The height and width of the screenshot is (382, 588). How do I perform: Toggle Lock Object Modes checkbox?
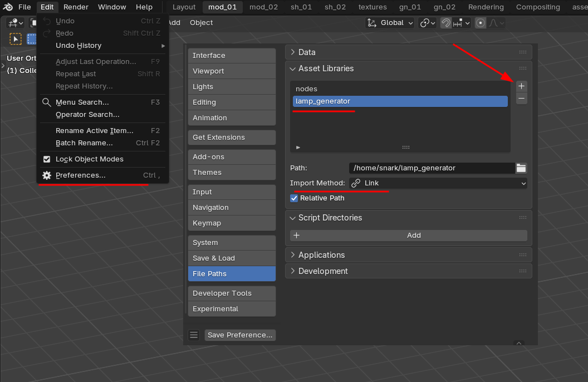click(x=47, y=159)
